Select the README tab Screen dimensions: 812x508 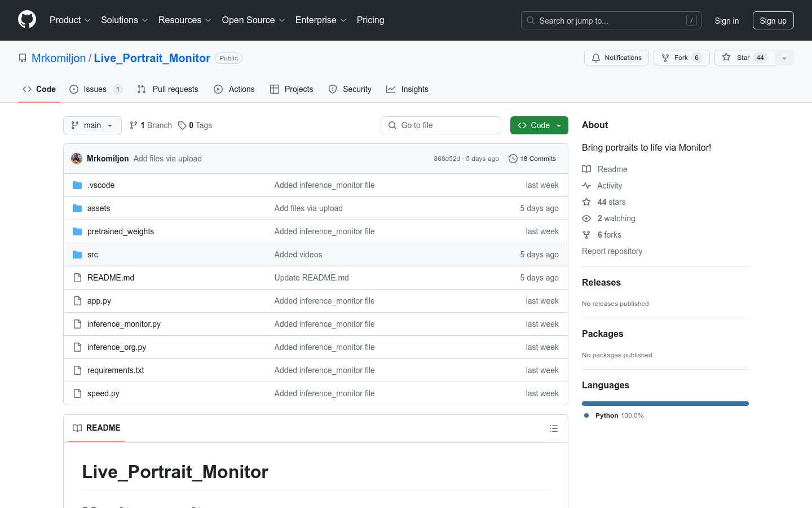tap(96, 428)
